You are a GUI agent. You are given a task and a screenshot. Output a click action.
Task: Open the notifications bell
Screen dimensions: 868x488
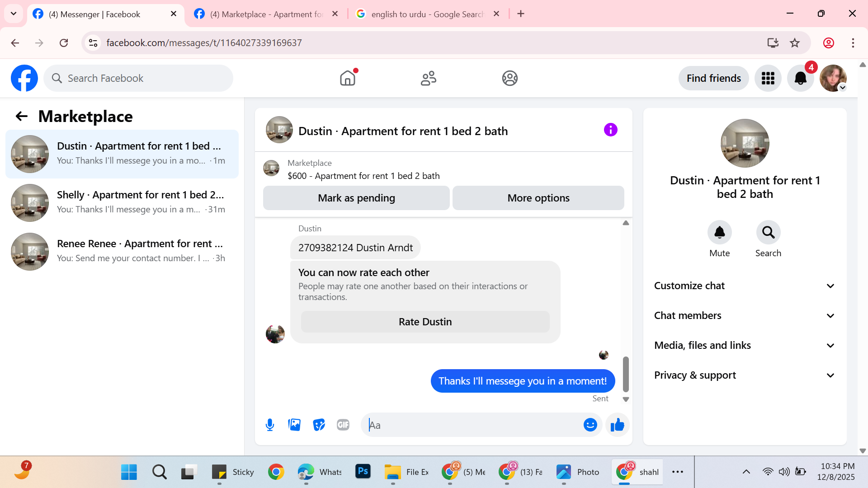[x=800, y=78]
